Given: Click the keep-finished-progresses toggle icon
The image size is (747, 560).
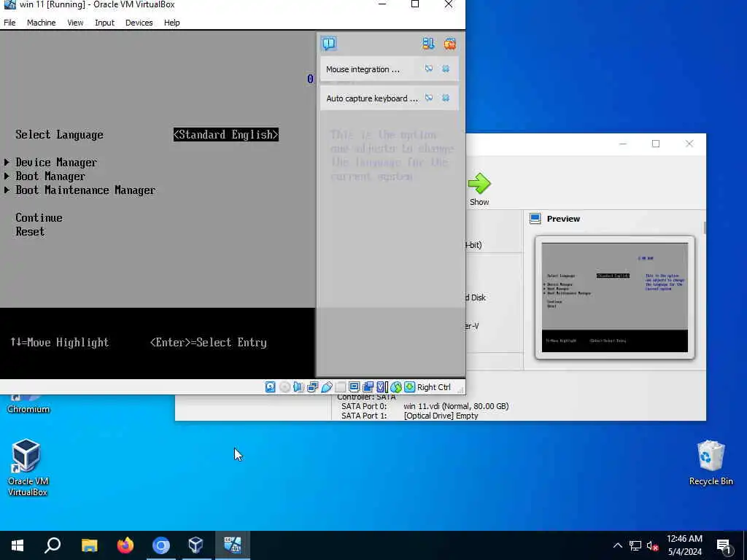Looking at the screenshot, I should click(427, 44).
